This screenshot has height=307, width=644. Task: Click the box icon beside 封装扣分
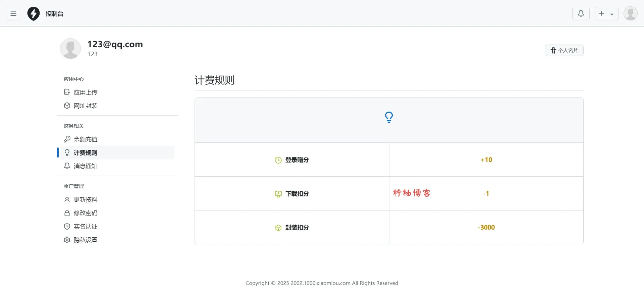coord(278,228)
